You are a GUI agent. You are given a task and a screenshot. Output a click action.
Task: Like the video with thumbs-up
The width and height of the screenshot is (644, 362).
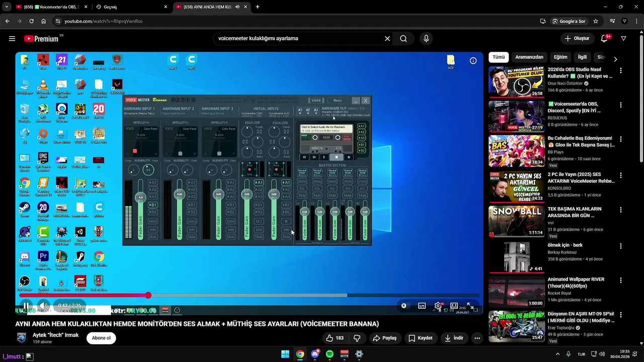pyautogui.click(x=335, y=338)
